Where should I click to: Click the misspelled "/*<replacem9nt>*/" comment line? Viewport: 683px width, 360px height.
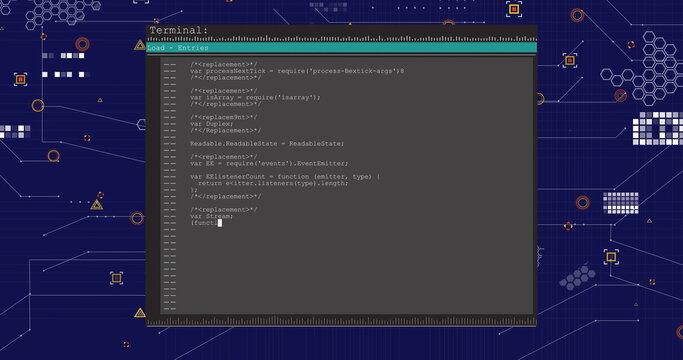click(x=223, y=117)
